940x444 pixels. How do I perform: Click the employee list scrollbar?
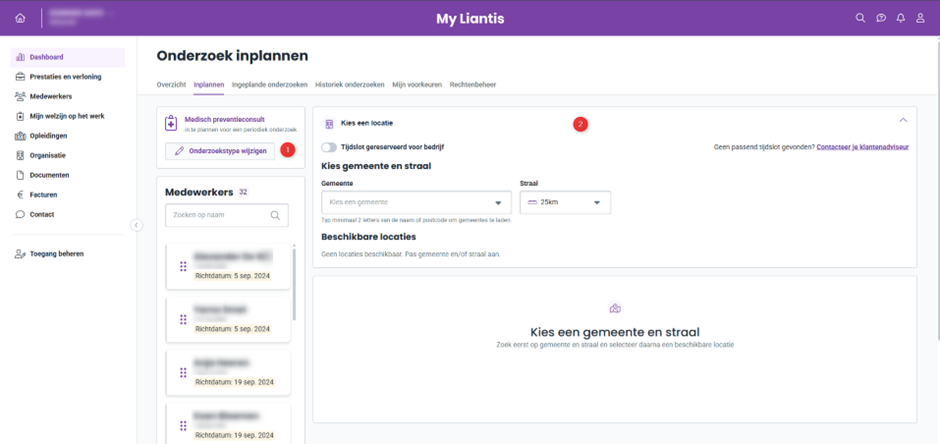294,285
